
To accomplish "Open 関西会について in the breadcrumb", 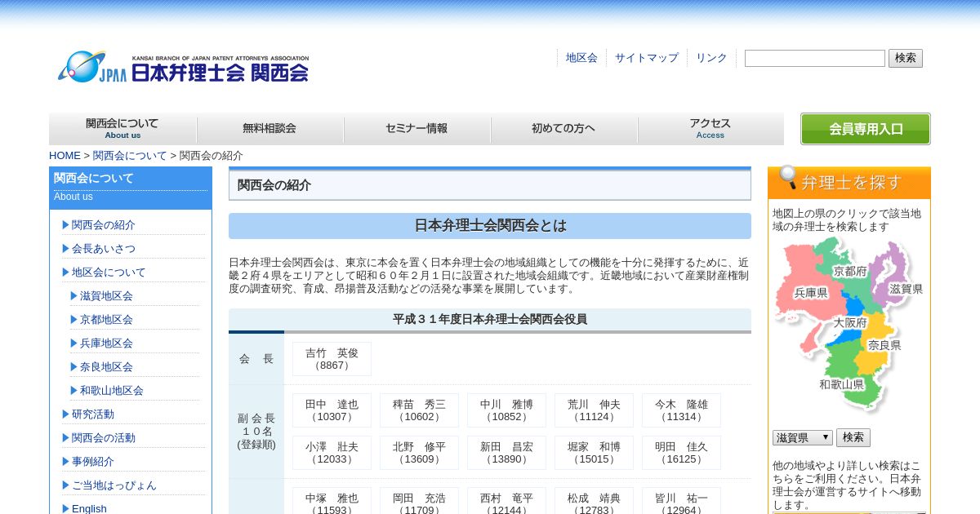I will pos(130,155).
